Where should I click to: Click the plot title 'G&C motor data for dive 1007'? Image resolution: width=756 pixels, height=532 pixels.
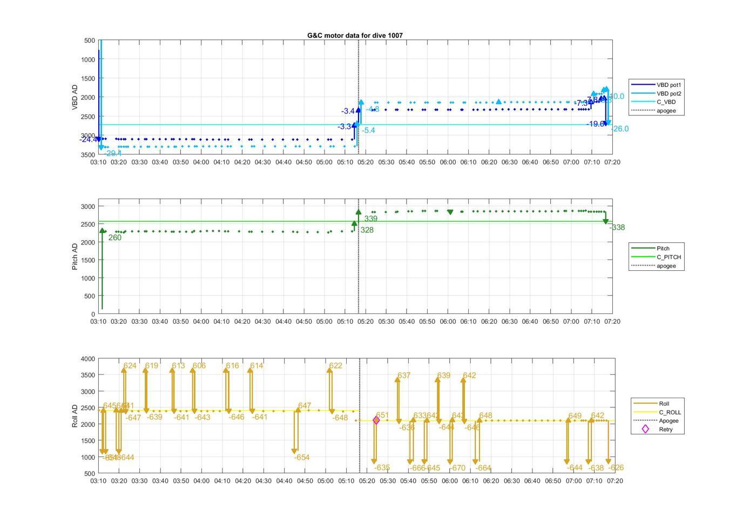pos(355,35)
